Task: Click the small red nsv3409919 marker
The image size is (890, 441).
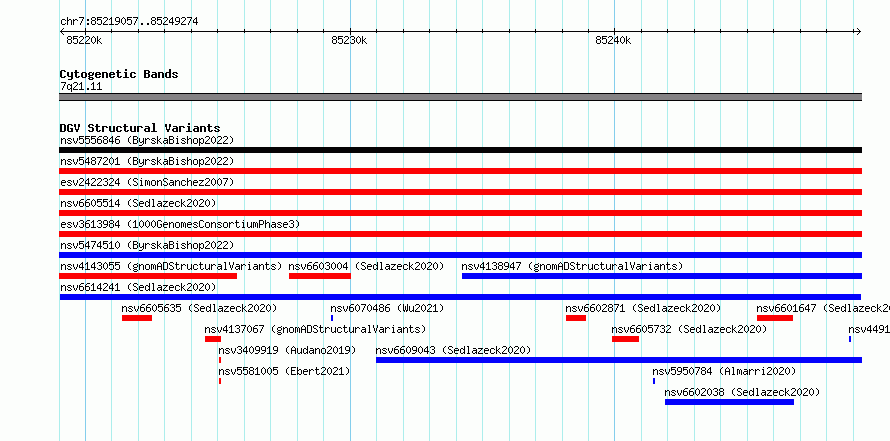Action: pyautogui.click(x=220, y=360)
